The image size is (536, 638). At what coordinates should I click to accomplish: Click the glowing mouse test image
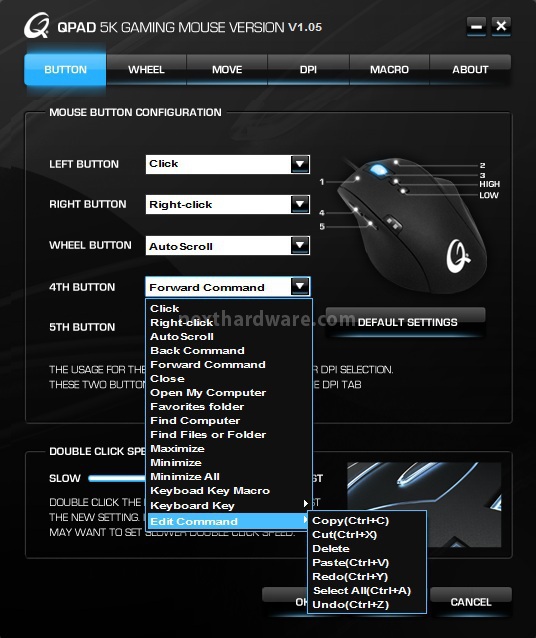click(x=424, y=505)
